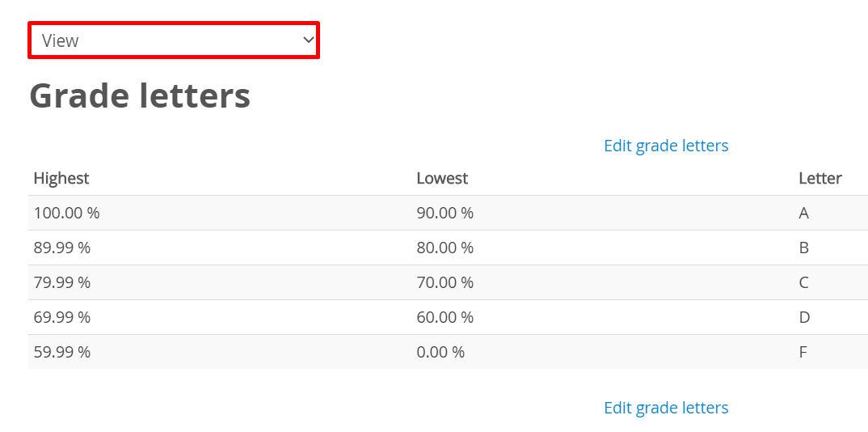This screenshot has height=432, width=868.
Task: Click the 90.00 % lowest value cell
Action: tap(445, 213)
